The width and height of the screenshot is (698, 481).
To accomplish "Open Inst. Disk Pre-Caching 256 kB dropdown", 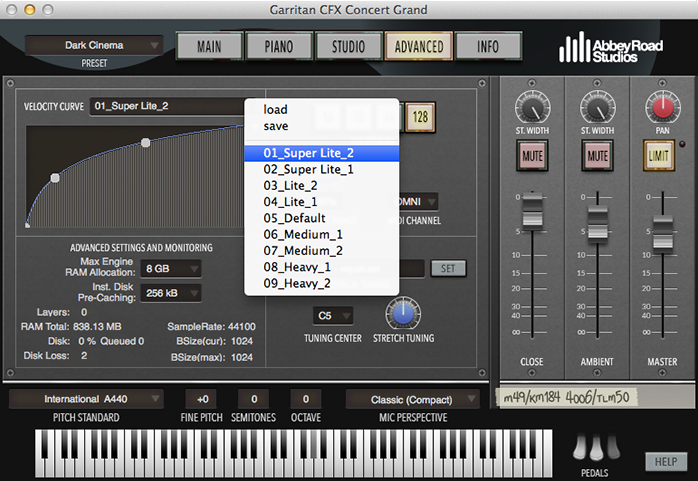I will 171,293.
